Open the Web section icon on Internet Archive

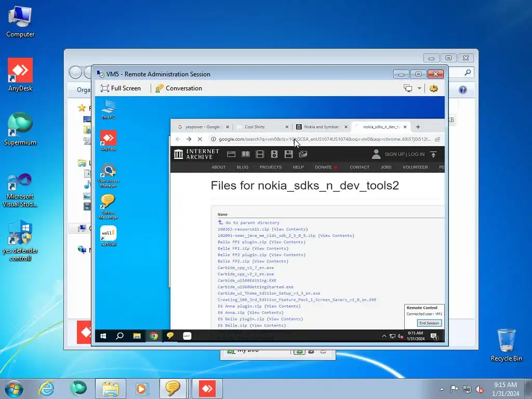(231, 154)
